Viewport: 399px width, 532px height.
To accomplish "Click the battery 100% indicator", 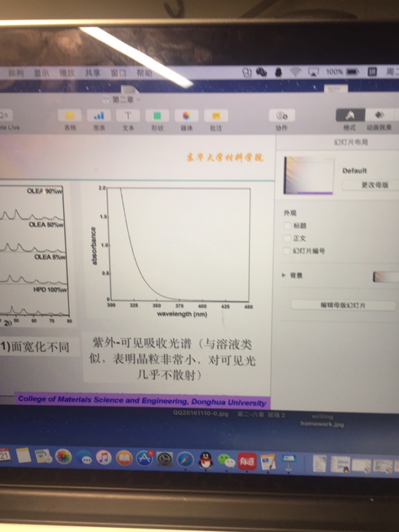I will click(x=342, y=72).
